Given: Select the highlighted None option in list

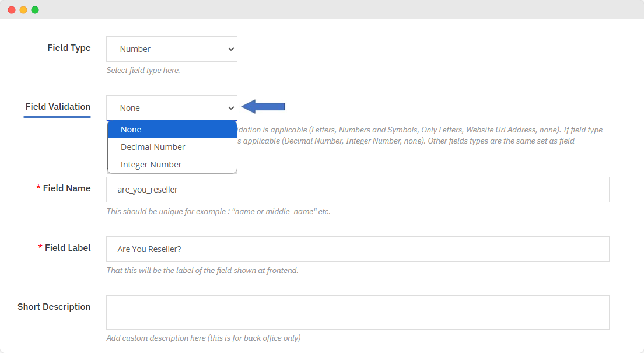Looking at the screenshot, I should (x=172, y=130).
